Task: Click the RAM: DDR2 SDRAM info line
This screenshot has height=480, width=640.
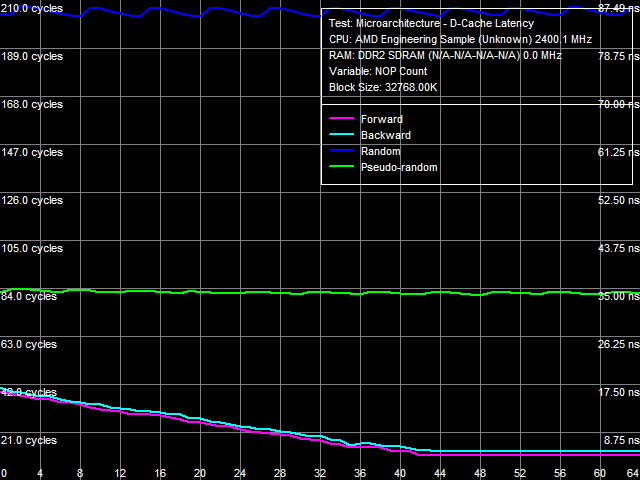Action: click(x=445, y=56)
